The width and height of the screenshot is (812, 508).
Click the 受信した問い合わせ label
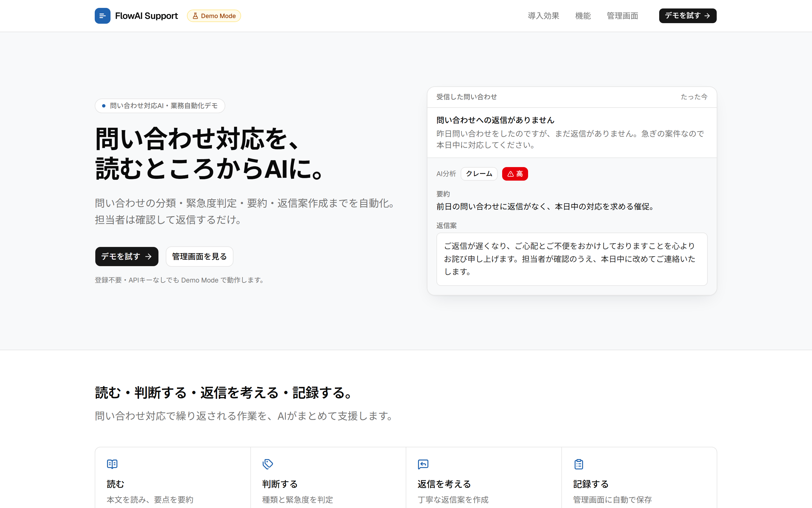[466, 97]
